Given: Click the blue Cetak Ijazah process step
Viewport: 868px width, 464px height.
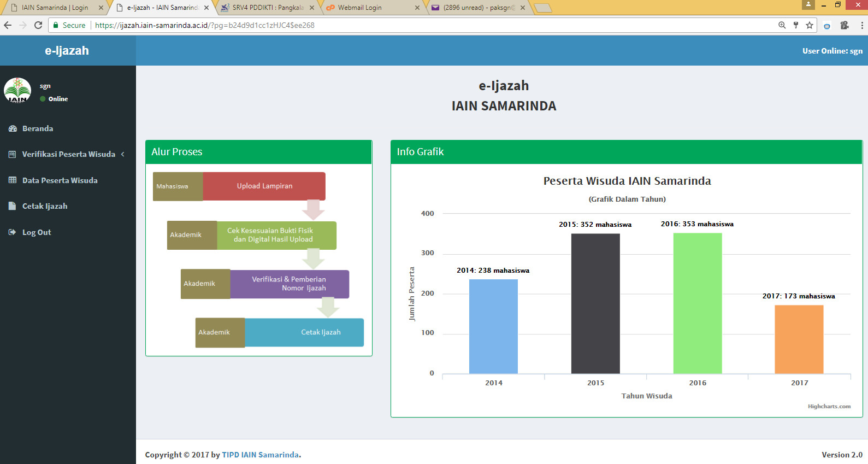Looking at the screenshot, I should [304, 332].
